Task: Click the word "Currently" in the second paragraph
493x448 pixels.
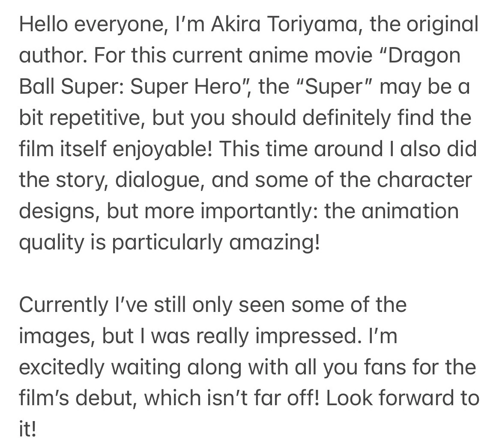Action: 64,306
